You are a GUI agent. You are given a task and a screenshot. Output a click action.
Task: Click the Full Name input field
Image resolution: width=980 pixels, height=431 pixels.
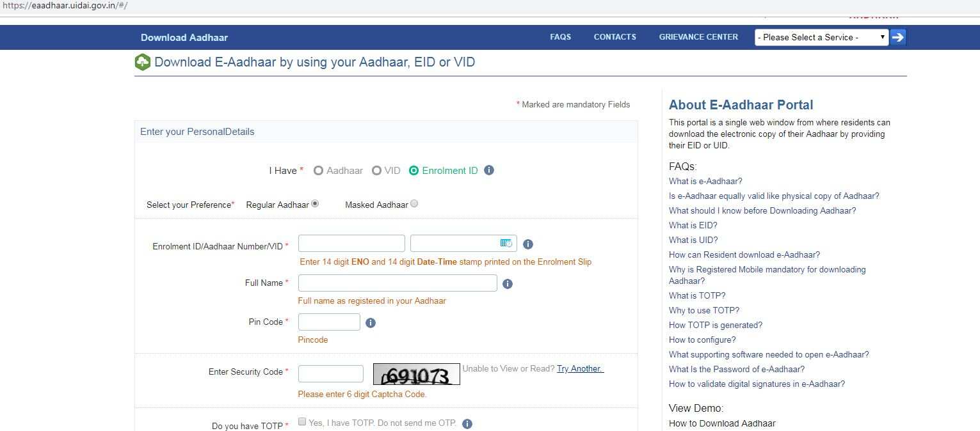pos(398,283)
